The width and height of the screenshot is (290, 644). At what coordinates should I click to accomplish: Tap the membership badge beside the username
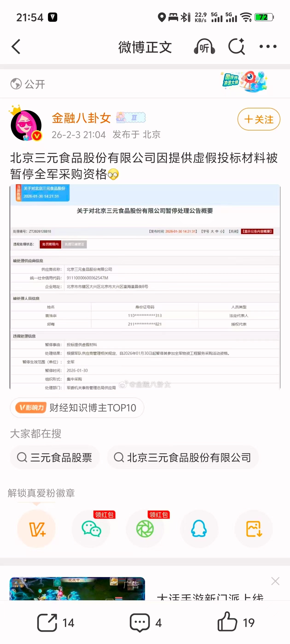coord(130,118)
